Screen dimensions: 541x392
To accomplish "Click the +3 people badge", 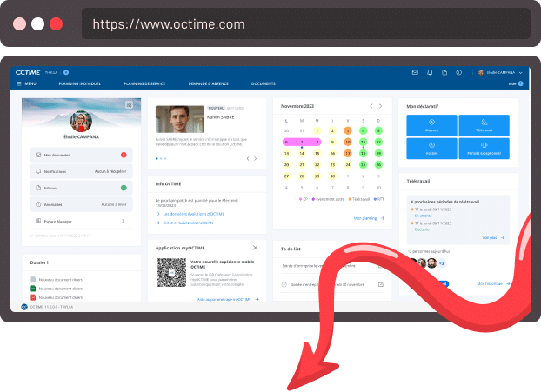I will (442, 263).
